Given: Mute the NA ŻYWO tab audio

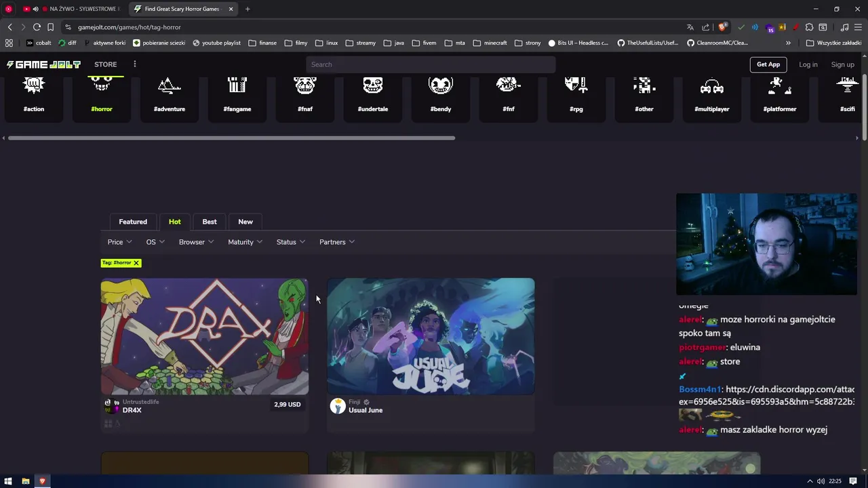Looking at the screenshot, I should click(x=35, y=9).
